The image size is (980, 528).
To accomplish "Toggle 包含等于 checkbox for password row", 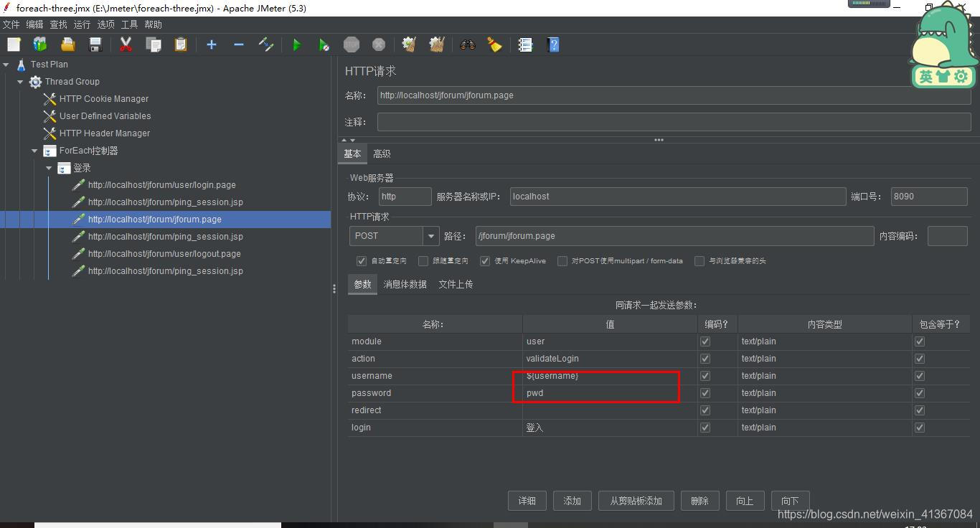I will 920,393.
